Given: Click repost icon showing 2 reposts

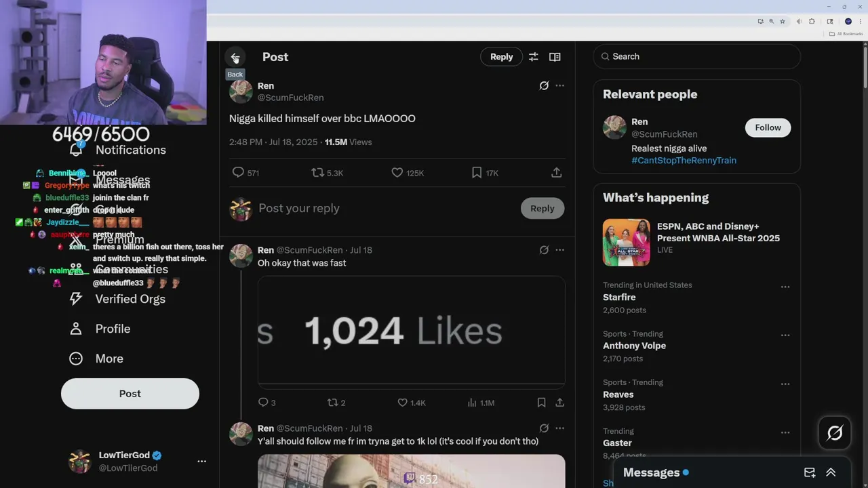Looking at the screenshot, I should tap(332, 403).
